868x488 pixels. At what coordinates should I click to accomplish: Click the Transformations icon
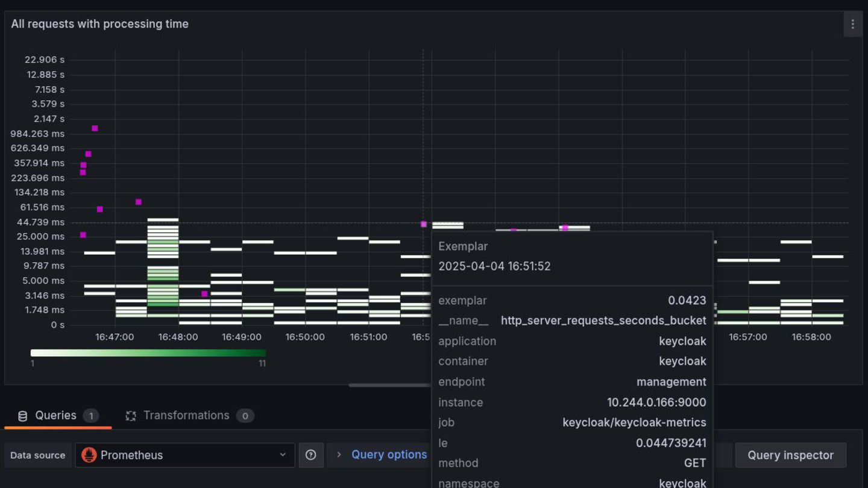coord(130,416)
